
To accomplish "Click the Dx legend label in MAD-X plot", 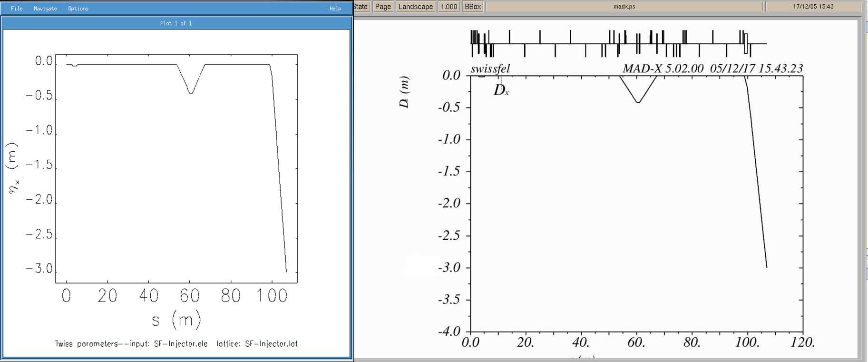I will click(x=501, y=90).
